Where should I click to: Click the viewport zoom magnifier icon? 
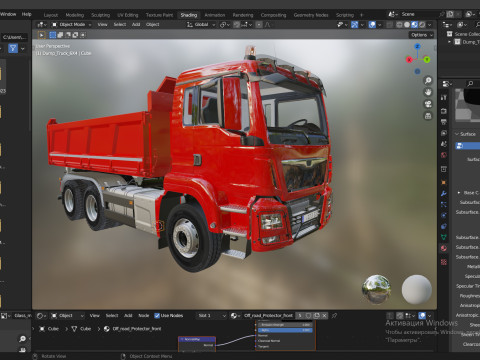(x=428, y=80)
